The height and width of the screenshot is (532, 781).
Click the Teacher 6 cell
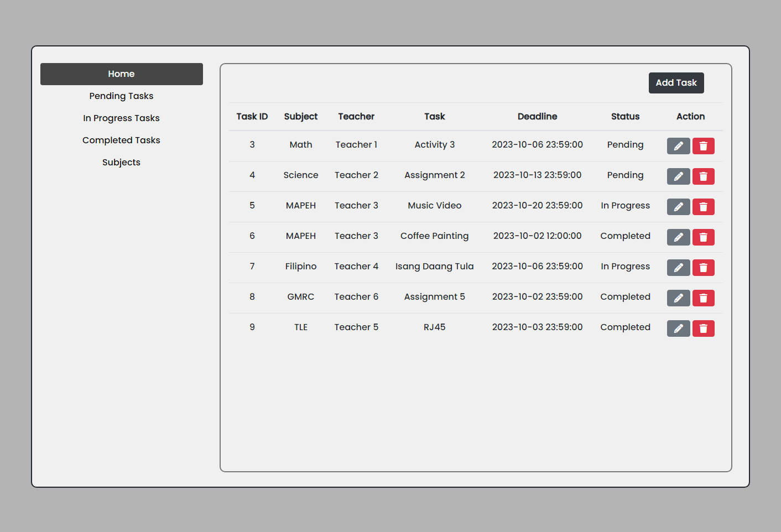pyautogui.click(x=356, y=297)
